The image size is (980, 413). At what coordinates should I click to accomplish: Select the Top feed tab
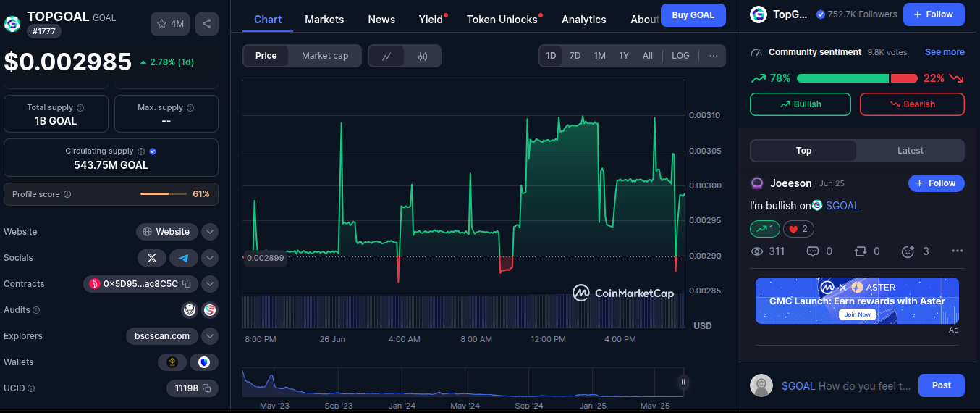coord(803,151)
